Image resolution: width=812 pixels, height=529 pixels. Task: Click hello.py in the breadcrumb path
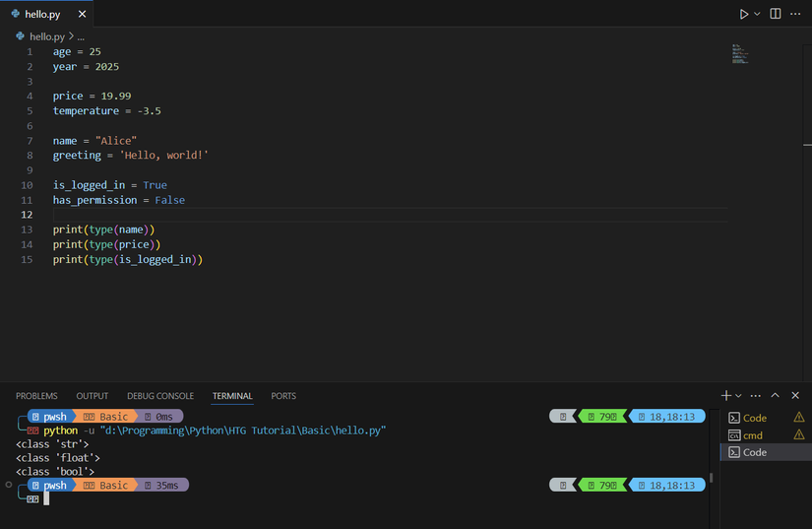point(45,36)
